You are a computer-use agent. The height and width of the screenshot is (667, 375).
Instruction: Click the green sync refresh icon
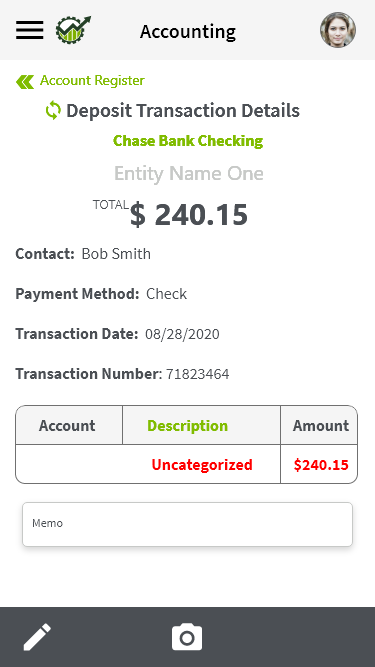[x=53, y=111]
